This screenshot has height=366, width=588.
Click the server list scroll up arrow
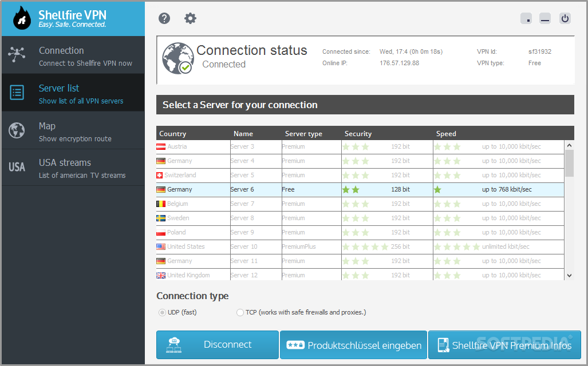pos(569,145)
